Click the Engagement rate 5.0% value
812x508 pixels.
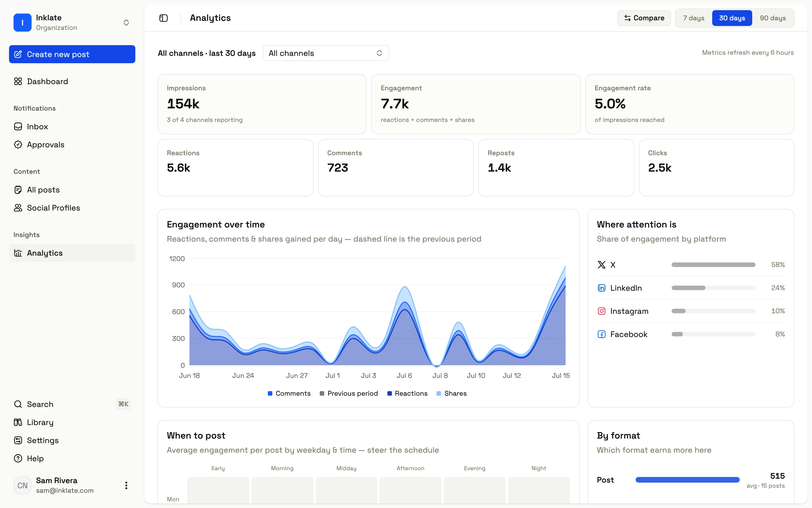coord(610,104)
